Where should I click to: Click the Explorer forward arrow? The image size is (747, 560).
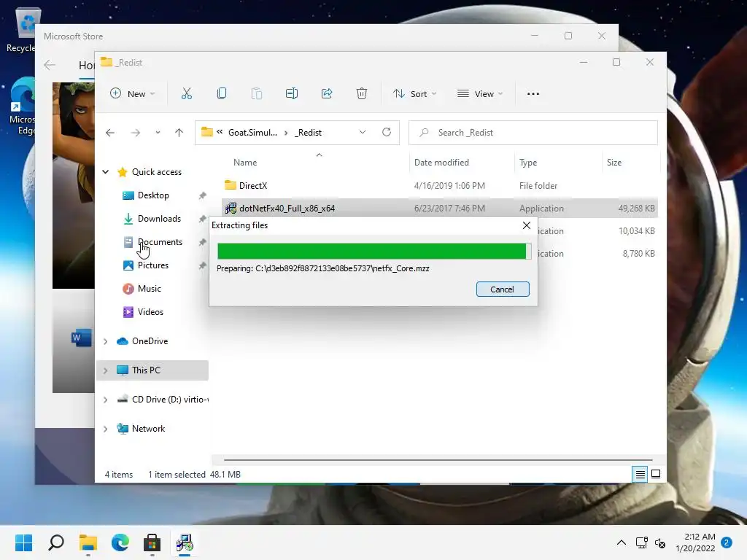(x=136, y=133)
